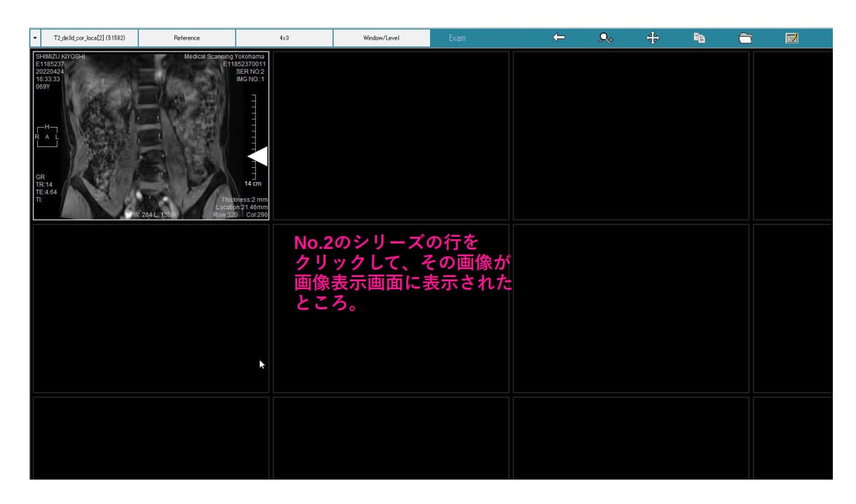The image size is (856, 504).
Task: Select the empty viewport below MRI image
Action: (151, 308)
